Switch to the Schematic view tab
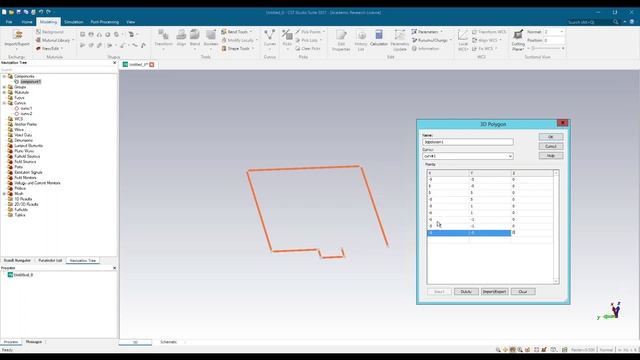The image size is (640, 360). click(x=169, y=342)
